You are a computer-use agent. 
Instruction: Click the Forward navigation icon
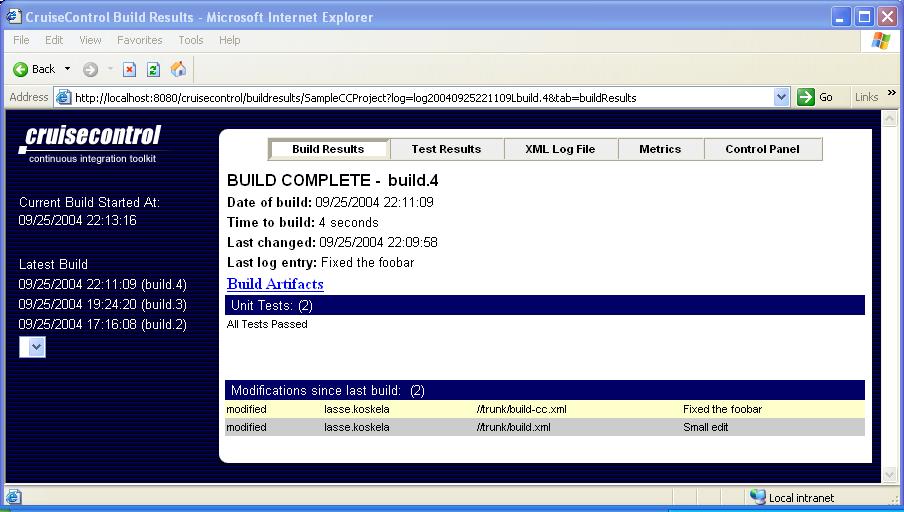point(90,70)
